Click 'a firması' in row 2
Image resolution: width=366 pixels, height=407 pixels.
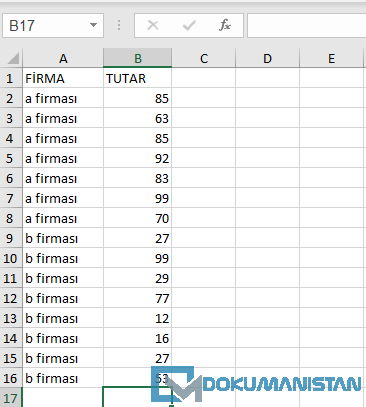click(51, 98)
